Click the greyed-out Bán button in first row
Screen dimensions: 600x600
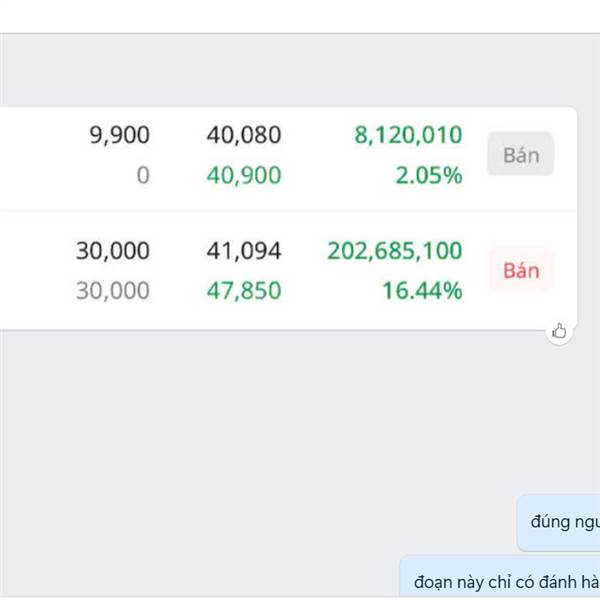click(521, 155)
